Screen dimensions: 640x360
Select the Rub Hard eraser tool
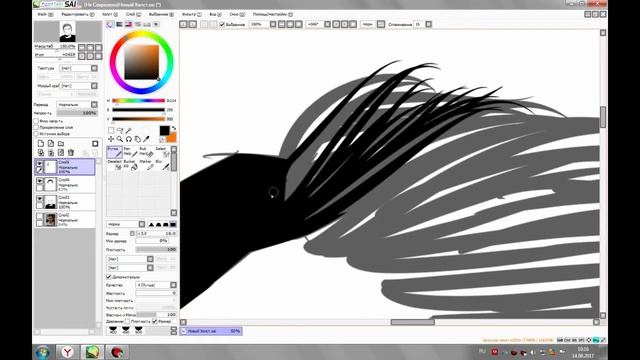146,152
